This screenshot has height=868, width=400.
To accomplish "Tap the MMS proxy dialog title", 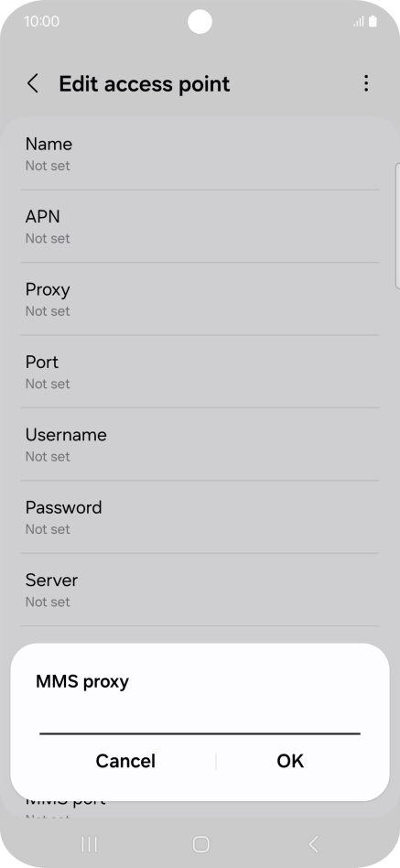I will click(x=82, y=681).
